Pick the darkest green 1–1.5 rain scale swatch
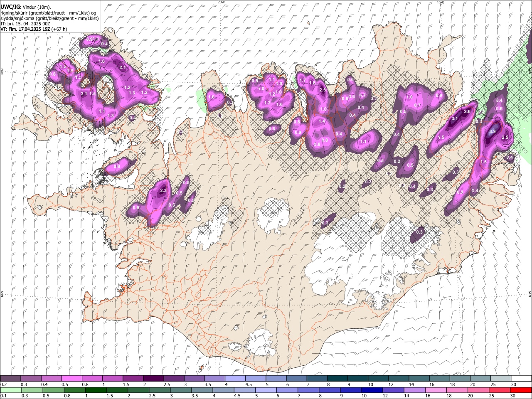The width and height of the screenshot is (532, 399). [96, 390]
